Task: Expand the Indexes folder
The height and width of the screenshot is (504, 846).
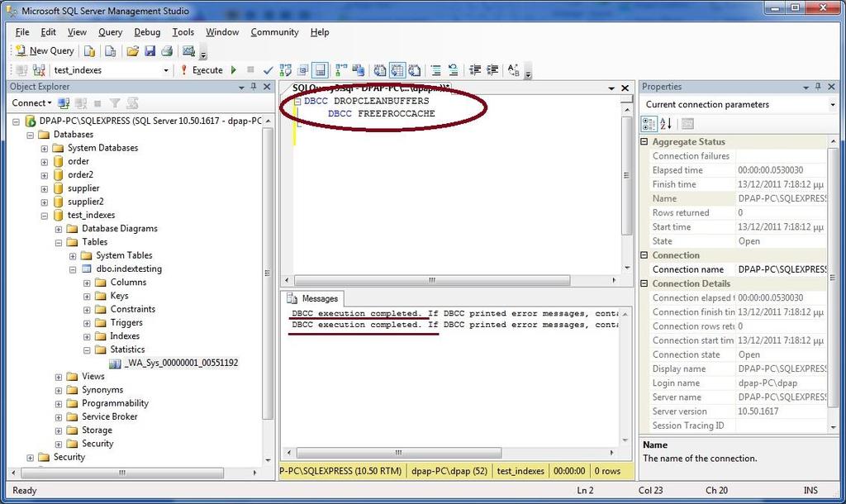Action: coord(86,337)
